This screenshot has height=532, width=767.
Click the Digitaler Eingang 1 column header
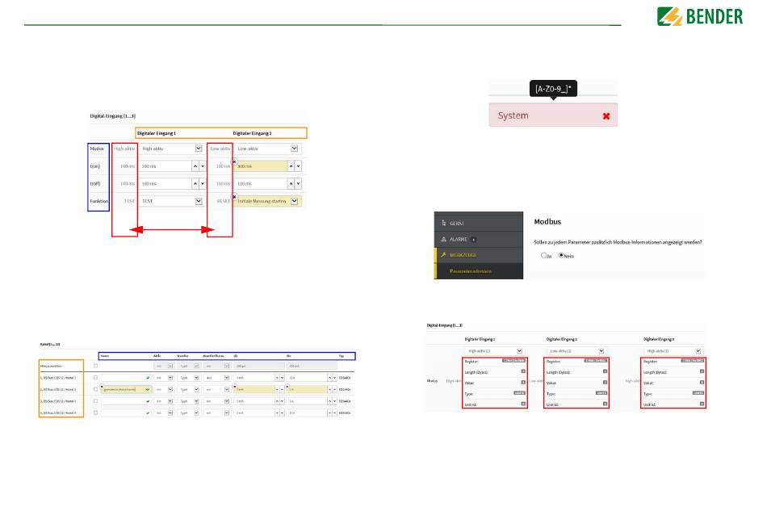click(x=156, y=133)
